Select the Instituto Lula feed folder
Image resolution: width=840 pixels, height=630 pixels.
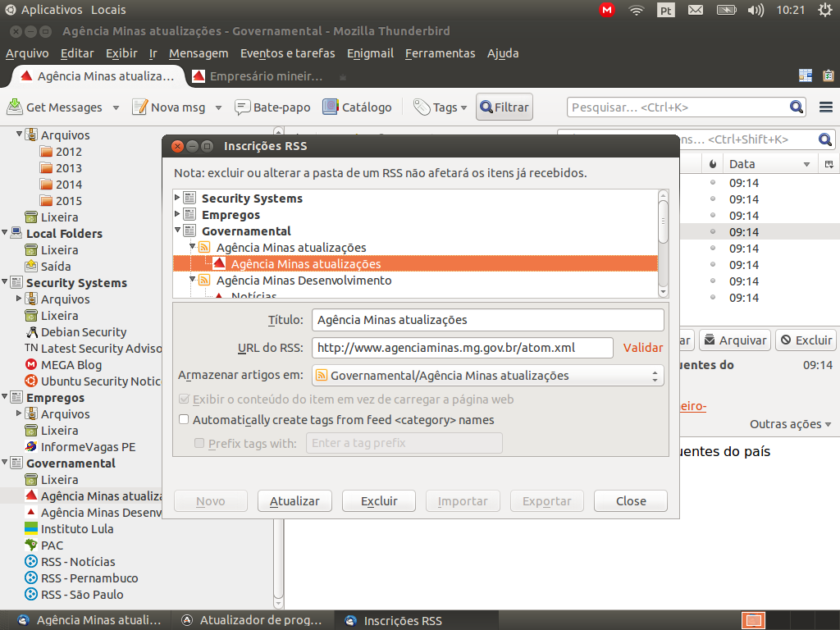coord(69,529)
